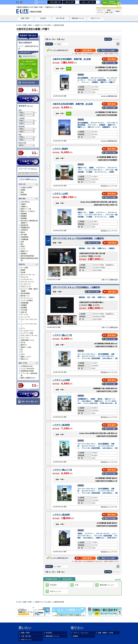
Task: Open 建物面積 下限なし dropdown
Action: 26,129
